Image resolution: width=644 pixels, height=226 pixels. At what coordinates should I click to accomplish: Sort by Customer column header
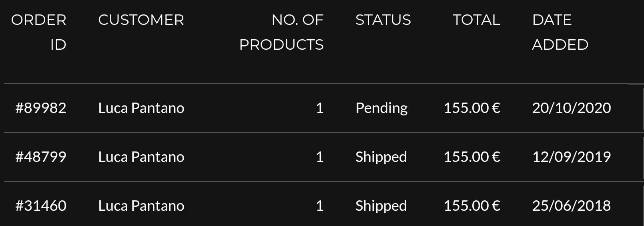coord(141,20)
